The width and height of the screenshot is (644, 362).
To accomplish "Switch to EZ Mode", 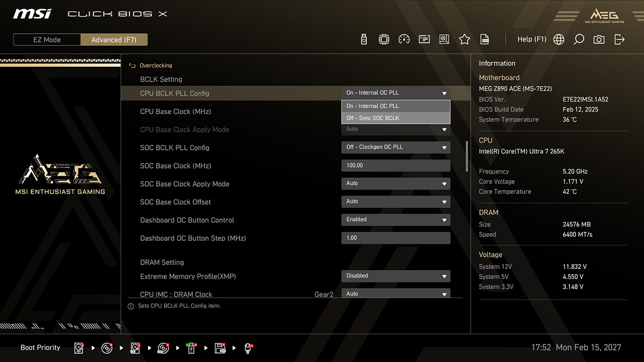I will click(x=47, y=40).
